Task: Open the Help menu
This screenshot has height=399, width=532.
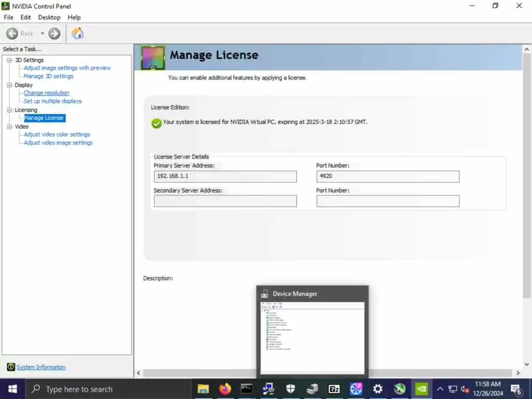Action: [x=74, y=17]
